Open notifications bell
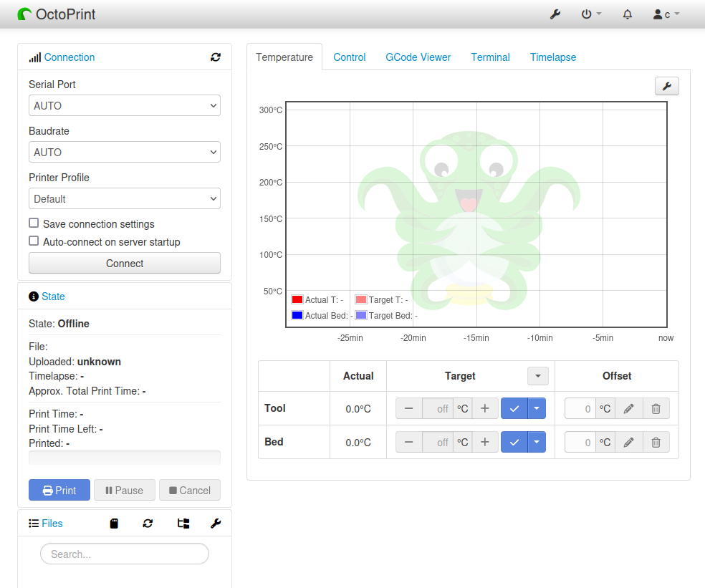 pyautogui.click(x=627, y=14)
